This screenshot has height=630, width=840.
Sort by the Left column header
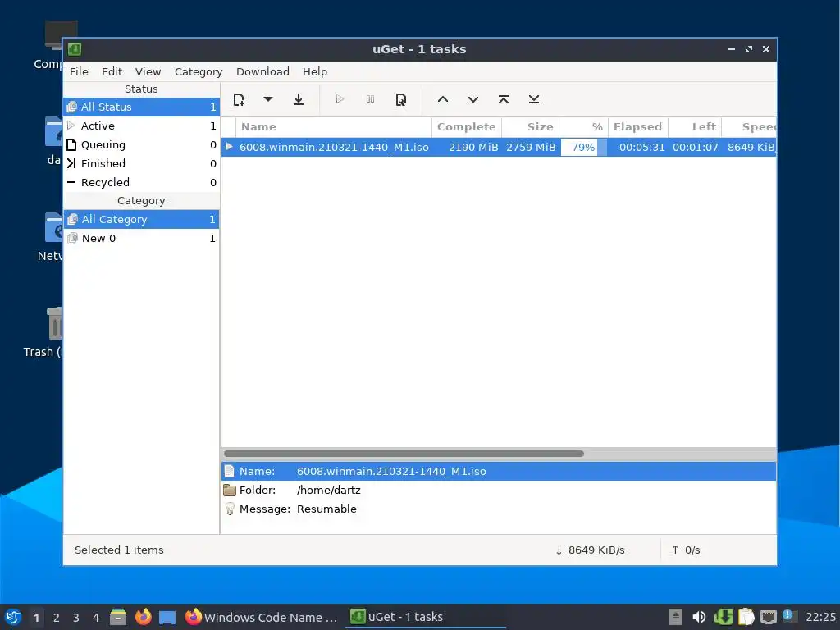(x=695, y=127)
